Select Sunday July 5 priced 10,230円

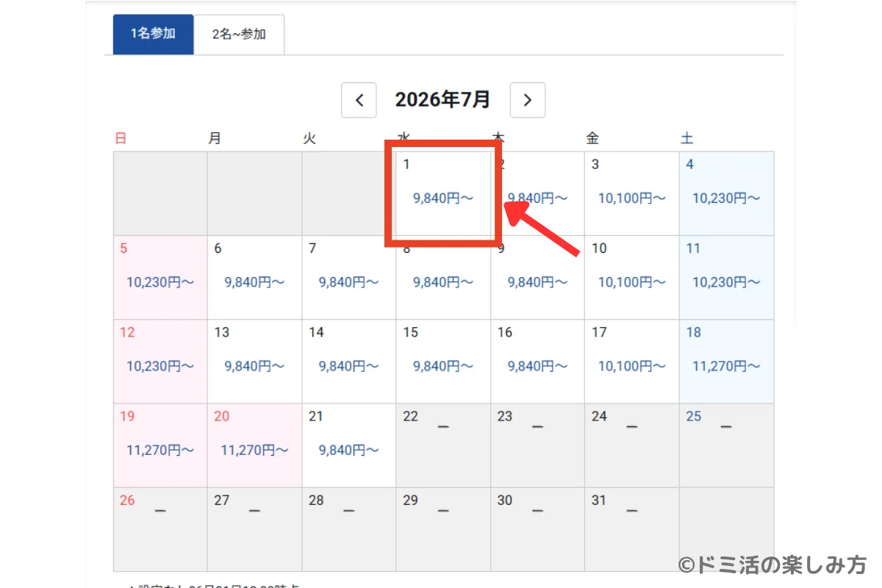(160, 278)
